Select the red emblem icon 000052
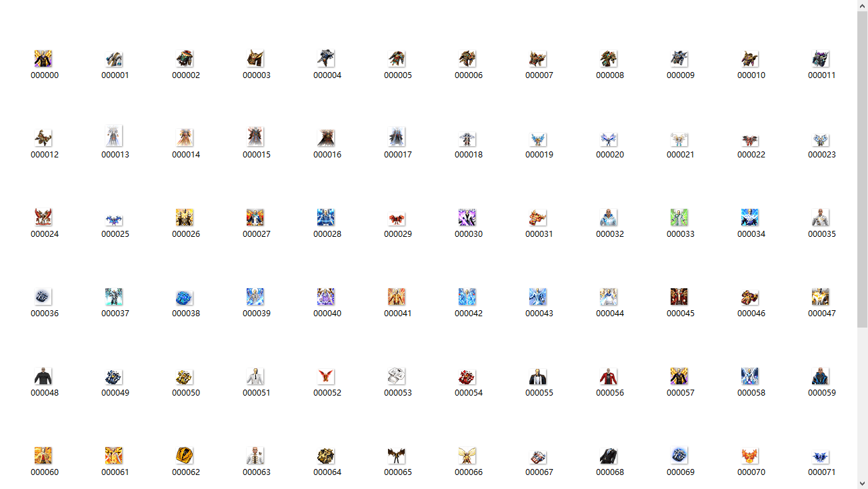Screen dimensions: 868x489 coord(327,376)
